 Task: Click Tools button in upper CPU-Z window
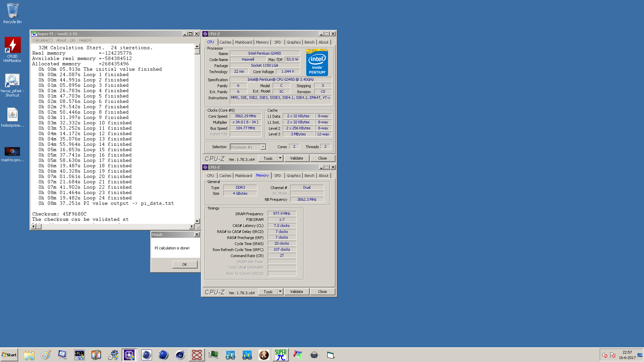(268, 158)
